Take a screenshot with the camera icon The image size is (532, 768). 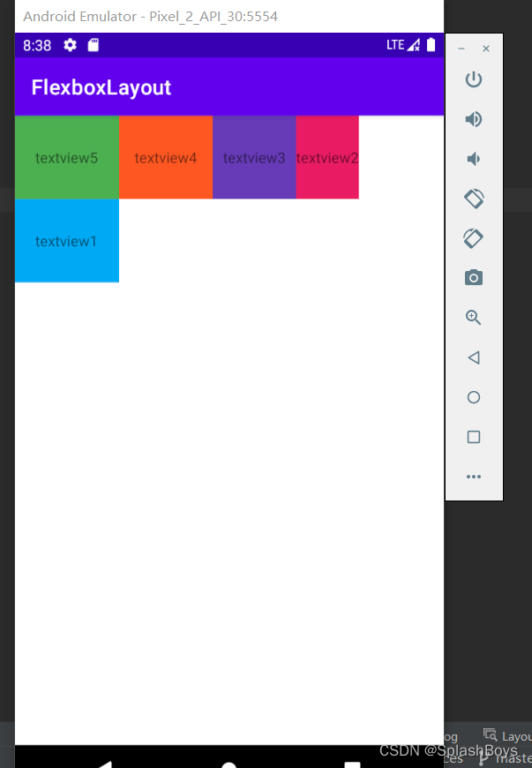[x=473, y=278]
